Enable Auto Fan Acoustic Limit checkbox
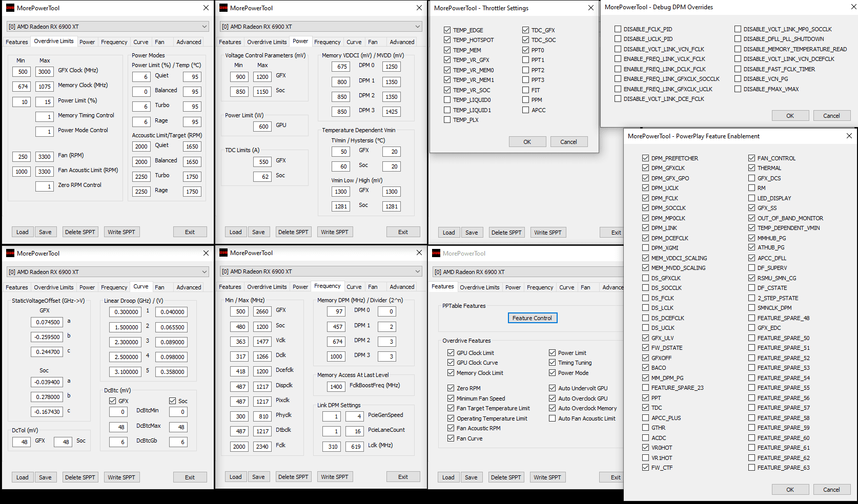Viewport: 858px width, 504px height. 552,418
